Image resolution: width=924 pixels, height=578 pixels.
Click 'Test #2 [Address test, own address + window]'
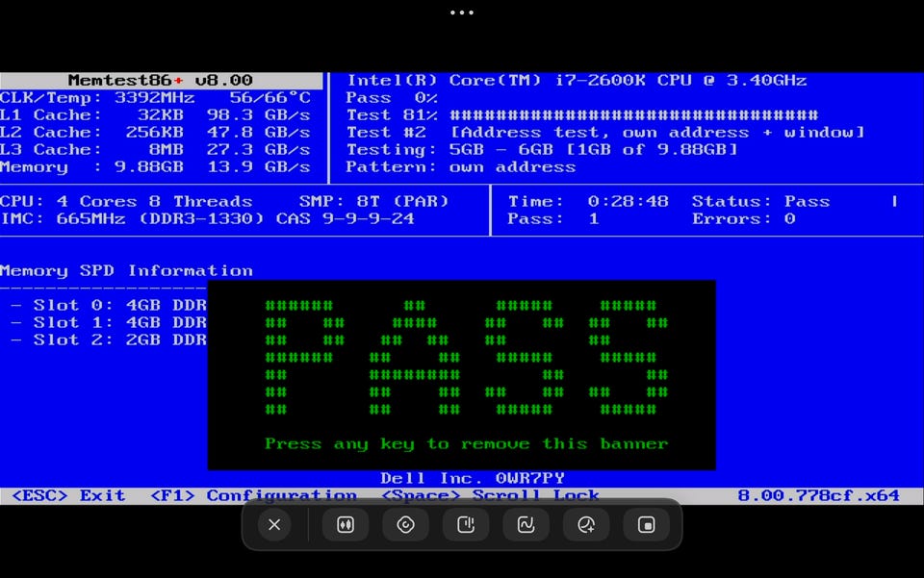click(605, 133)
